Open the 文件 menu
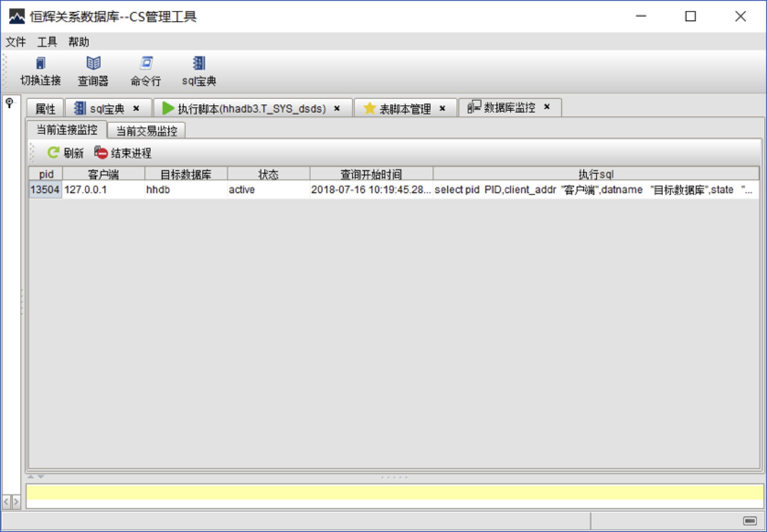767x532 pixels. (16, 42)
